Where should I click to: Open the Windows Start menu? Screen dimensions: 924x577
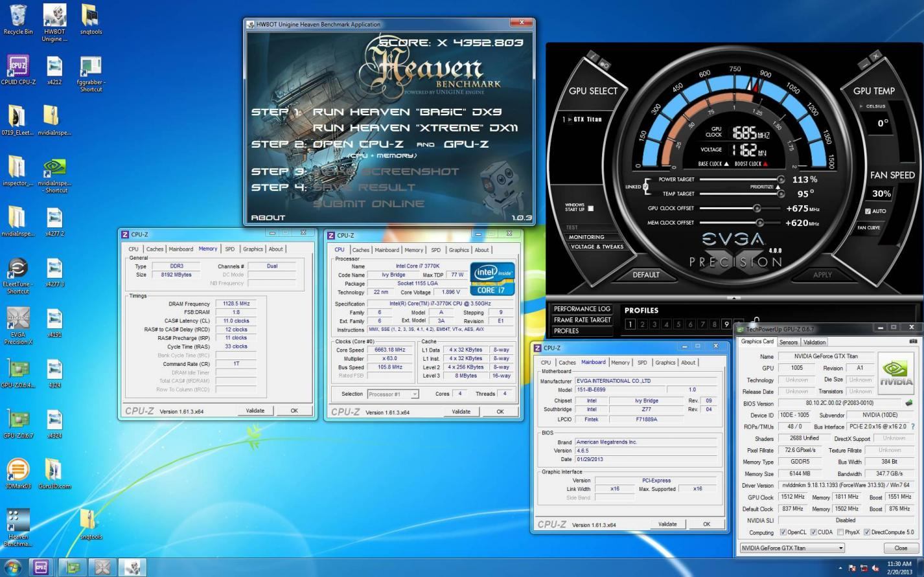pyautogui.click(x=12, y=567)
